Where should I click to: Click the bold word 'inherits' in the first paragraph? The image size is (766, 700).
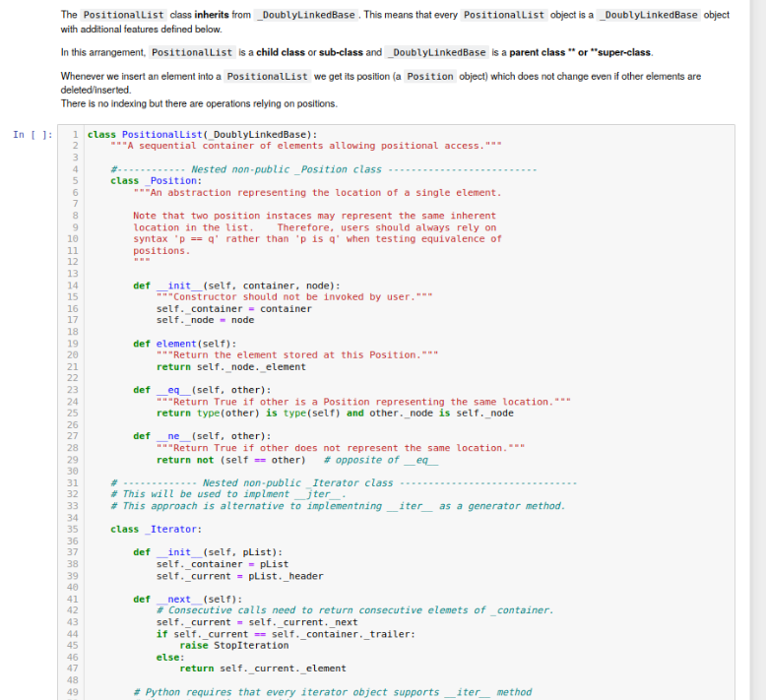(212, 15)
